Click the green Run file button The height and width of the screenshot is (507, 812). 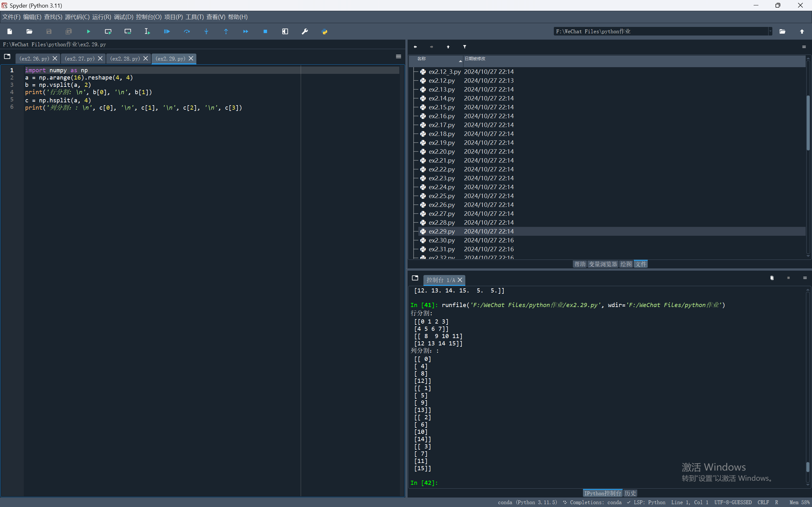(88, 31)
